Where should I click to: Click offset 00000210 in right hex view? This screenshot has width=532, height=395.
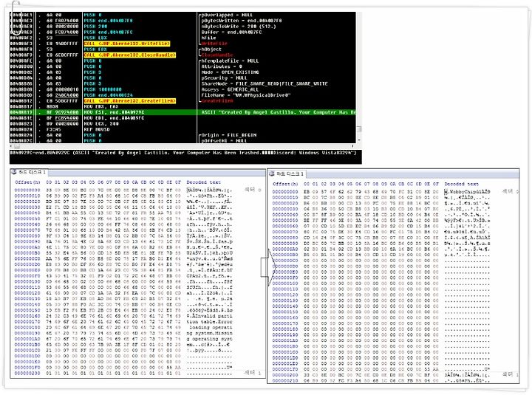point(285,381)
